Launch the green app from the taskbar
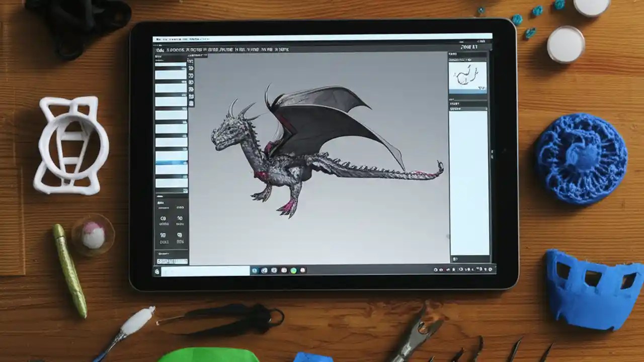644x362 pixels. [293, 270]
